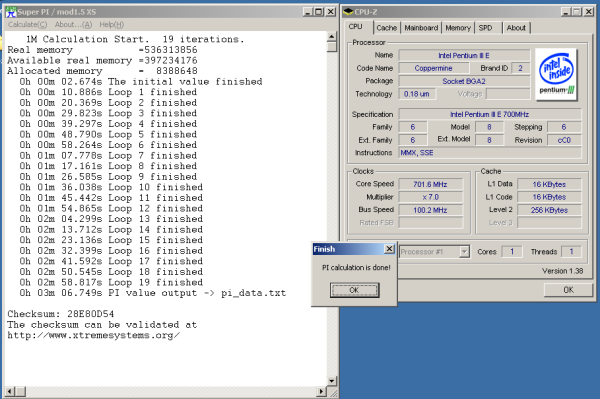Click the L1 Data value '16 KBytes'
This screenshot has width=600, height=399.
click(549, 184)
